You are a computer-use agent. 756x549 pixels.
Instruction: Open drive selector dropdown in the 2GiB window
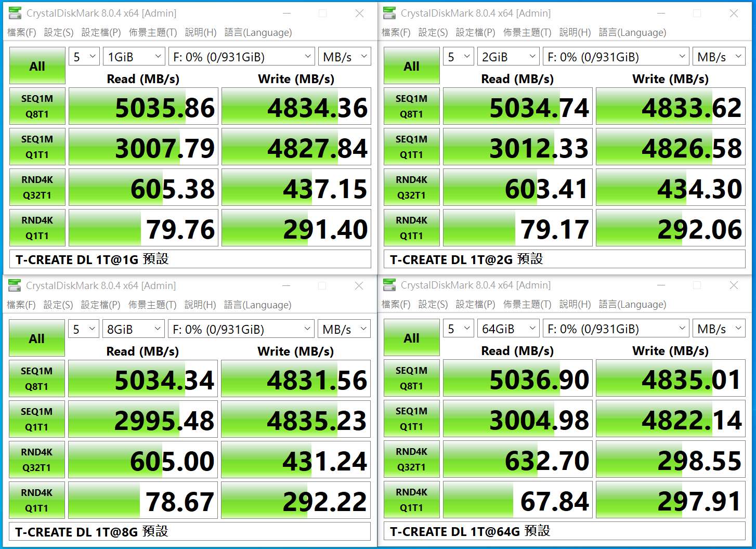click(616, 57)
